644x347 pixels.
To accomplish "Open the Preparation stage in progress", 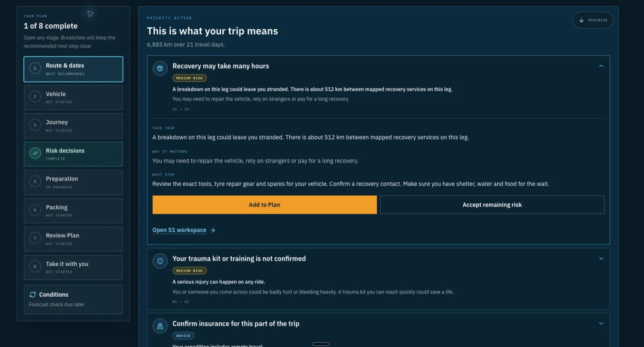I will pyautogui.click(x=73, y=182).
